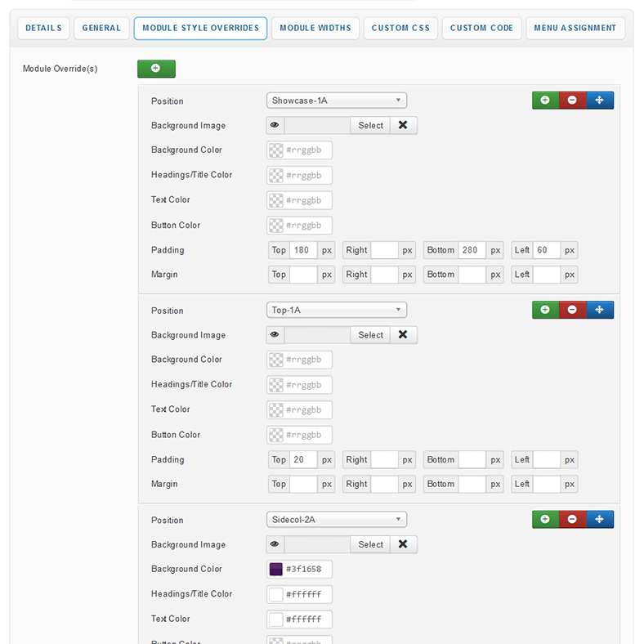Open the Menu Assignment tab
Viewport: 644px width, 644px height.
575,28
